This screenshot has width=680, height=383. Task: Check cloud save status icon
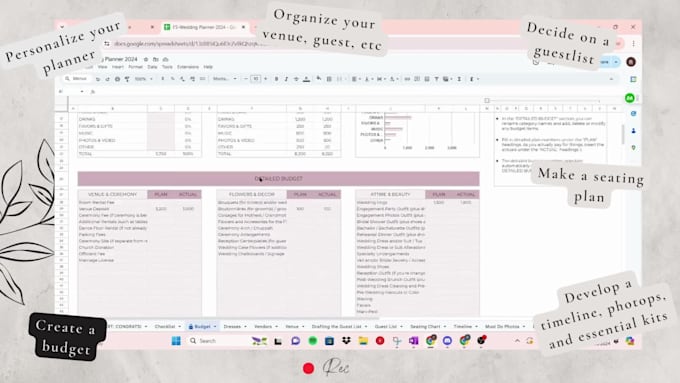tap(165, 59)
